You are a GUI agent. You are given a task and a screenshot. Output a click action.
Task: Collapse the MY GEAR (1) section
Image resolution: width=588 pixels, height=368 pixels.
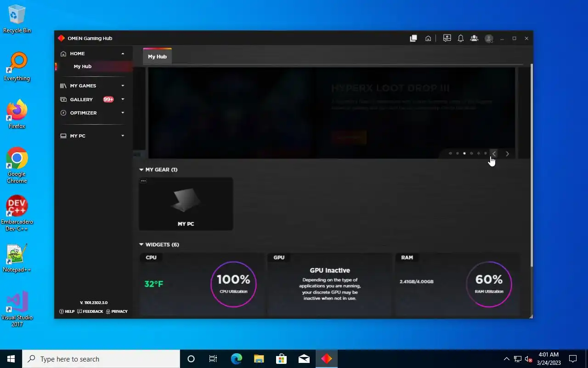(x=141, y=170)
